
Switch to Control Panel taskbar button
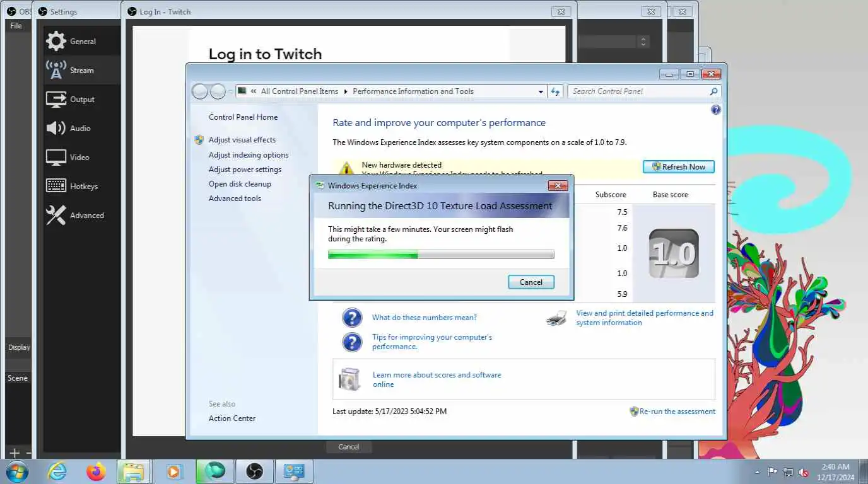click(294, 471)
